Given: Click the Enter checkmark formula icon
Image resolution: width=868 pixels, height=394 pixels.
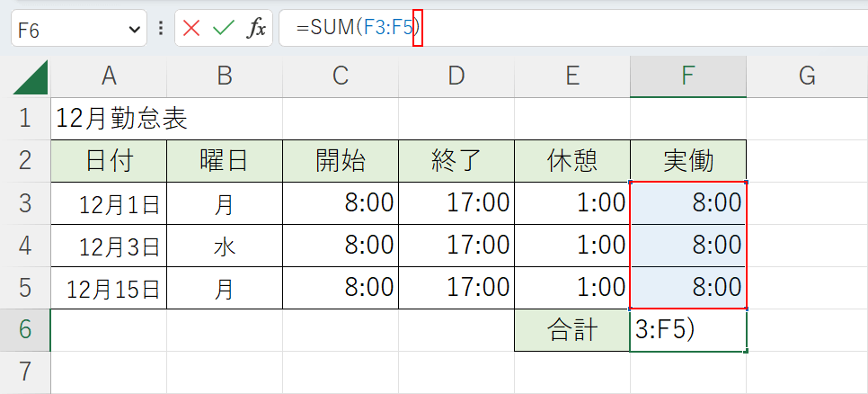Looking at the screenshot, I should (223, 29).
